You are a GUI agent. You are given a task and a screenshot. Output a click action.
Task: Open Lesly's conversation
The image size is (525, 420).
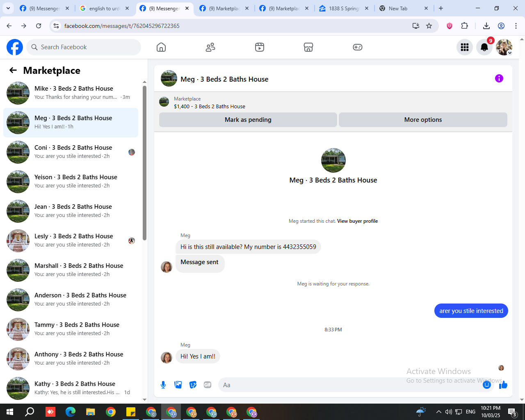pyautogui.click(x=71, y=241)
